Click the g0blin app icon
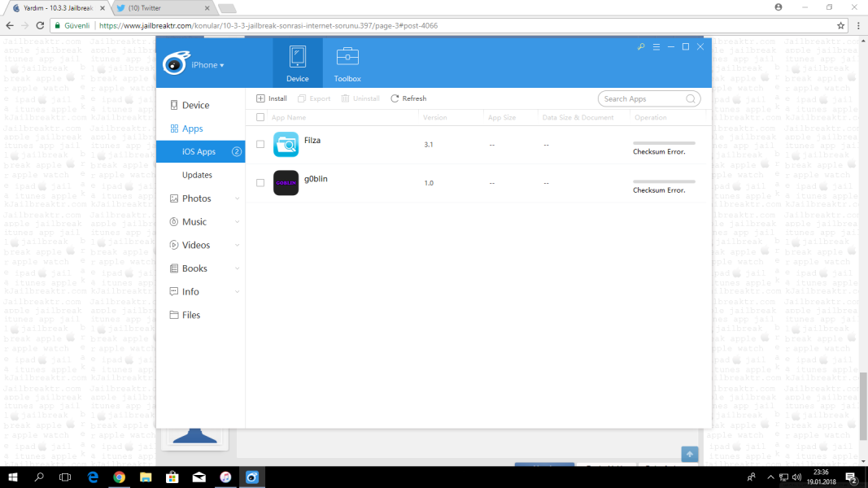Screen dimensions: 868x488 (x=286, y=183)
